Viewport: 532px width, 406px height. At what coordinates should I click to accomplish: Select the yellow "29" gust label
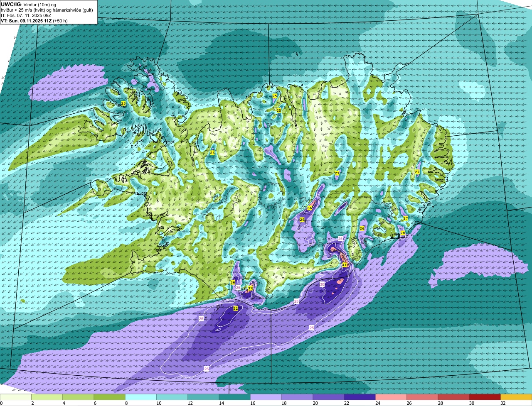(302, 220)
